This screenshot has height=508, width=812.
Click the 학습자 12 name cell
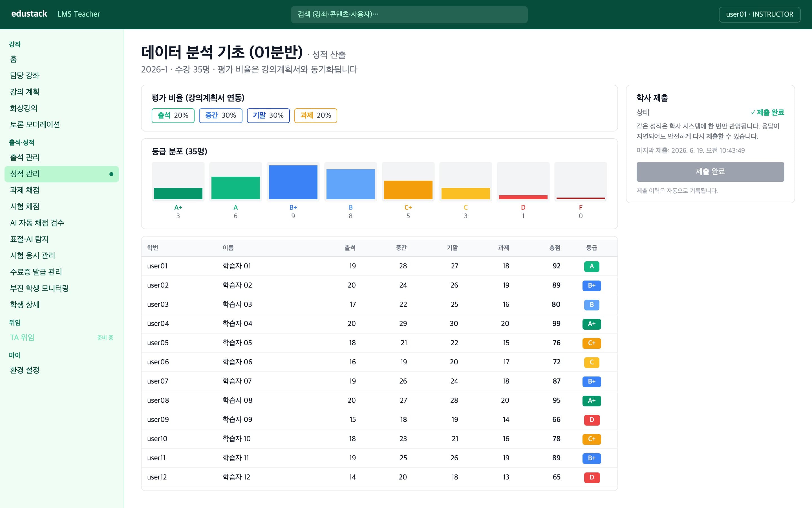click(236, 477)
